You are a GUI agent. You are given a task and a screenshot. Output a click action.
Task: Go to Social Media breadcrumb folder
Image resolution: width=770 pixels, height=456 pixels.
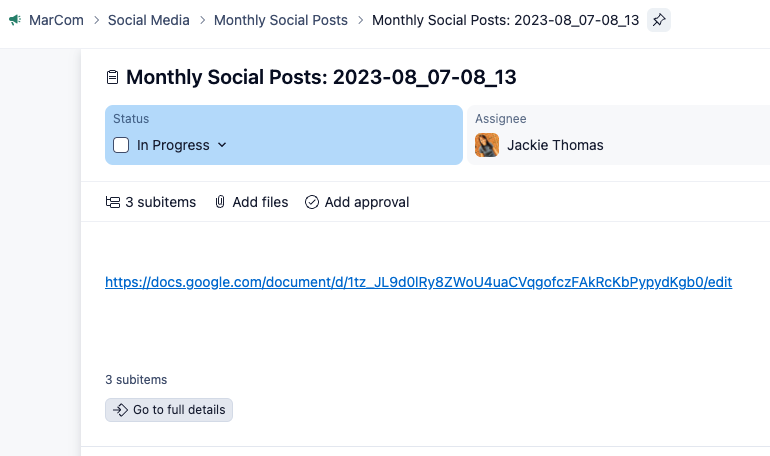[148, 20]
